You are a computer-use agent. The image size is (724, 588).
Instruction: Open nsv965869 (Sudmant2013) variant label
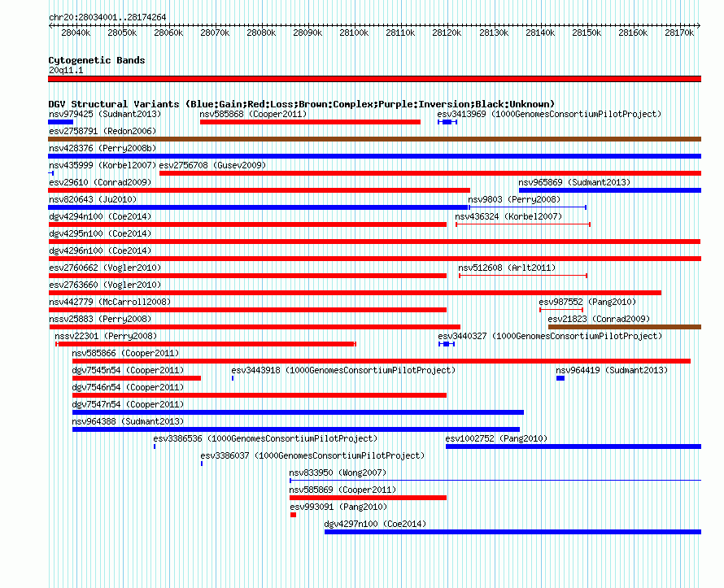pyautogui.click(x=574, y=182)
